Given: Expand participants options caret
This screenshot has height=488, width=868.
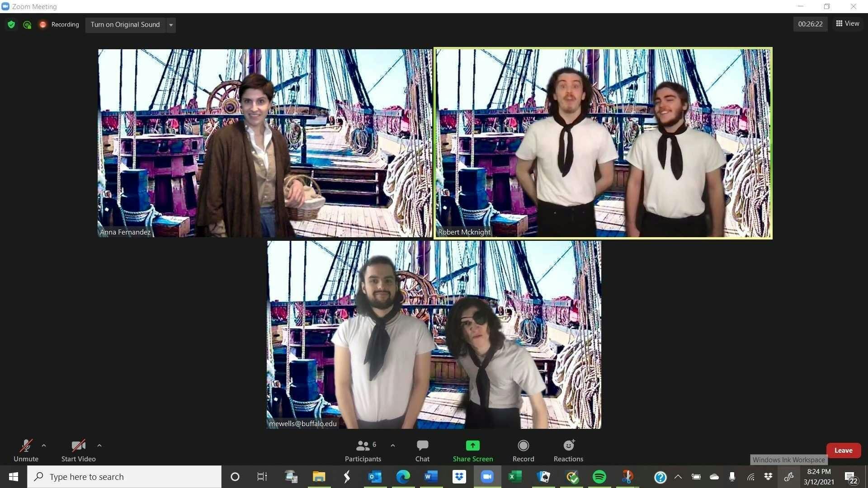Looking at the screenshot, I should tap(393, 446).
